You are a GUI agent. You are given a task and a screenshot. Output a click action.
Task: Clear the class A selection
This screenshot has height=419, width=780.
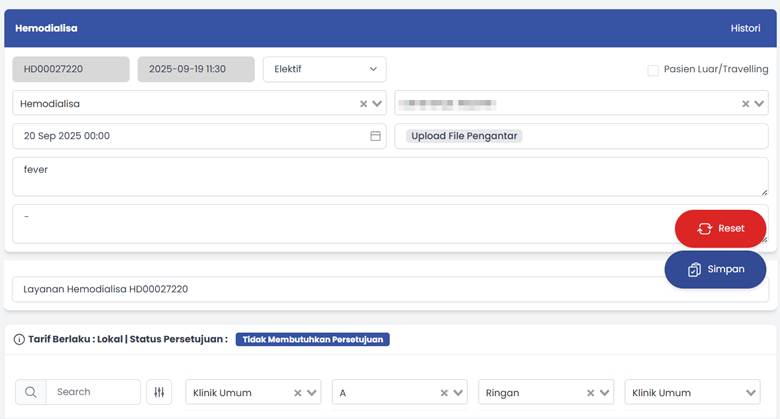(444, 394)
